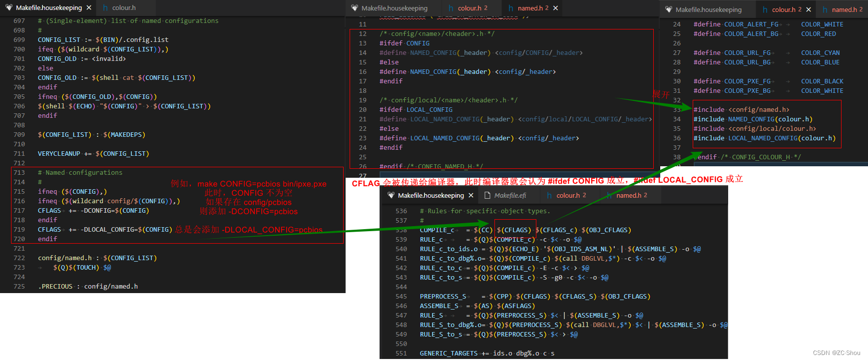
Task: Click the line 'GENERIC_TARGETS += ids.o dbg%.o c s'
Action: coord(487,353)
